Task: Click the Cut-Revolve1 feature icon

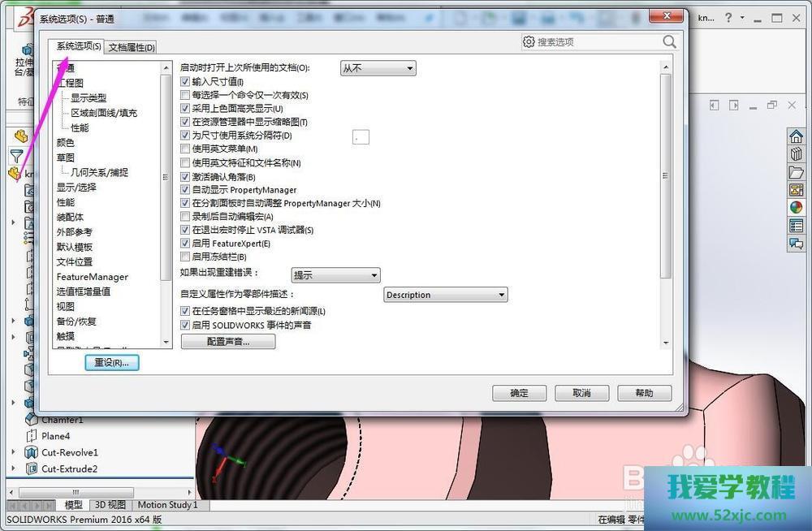Action: click(x=31, y=452)
